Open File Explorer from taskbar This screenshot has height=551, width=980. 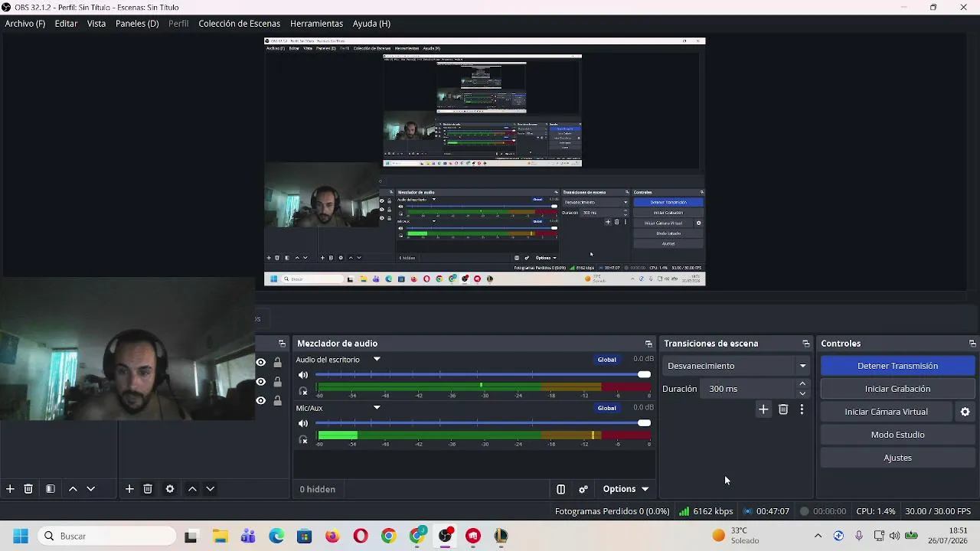pos(220,536)
